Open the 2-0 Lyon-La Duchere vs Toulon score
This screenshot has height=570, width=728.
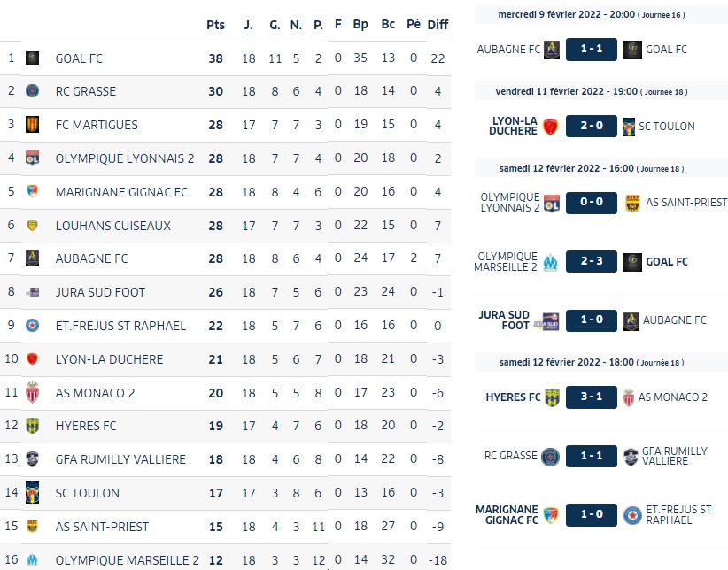(x=592, y=126)
